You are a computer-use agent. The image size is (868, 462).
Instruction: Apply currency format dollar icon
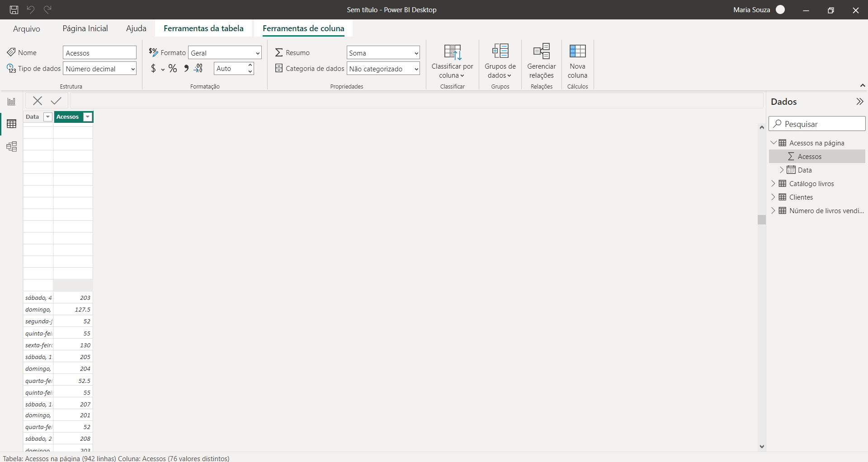pyautogui.click(x=154, y=68)
